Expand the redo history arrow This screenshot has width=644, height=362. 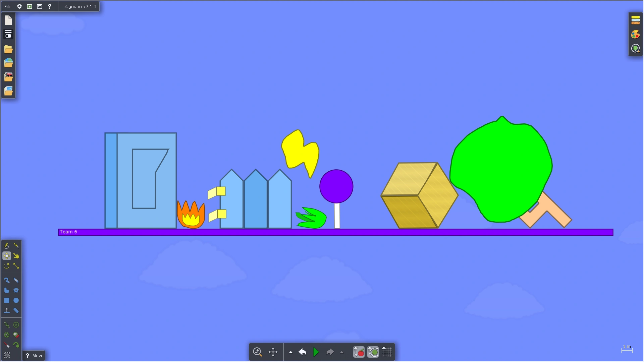click(x=342, y=352)
